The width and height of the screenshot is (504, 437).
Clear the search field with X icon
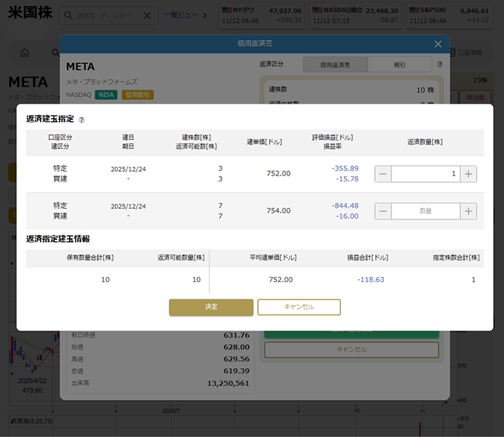147,15
